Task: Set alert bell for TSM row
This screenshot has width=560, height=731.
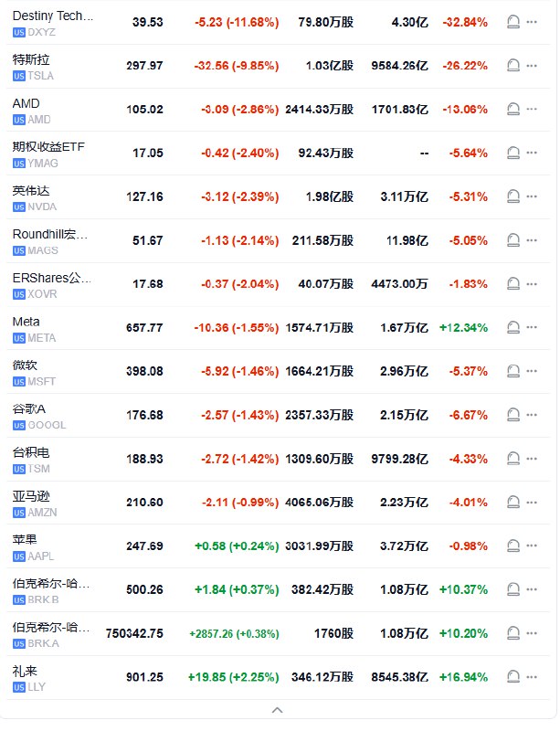Action: tap(512, 459)
